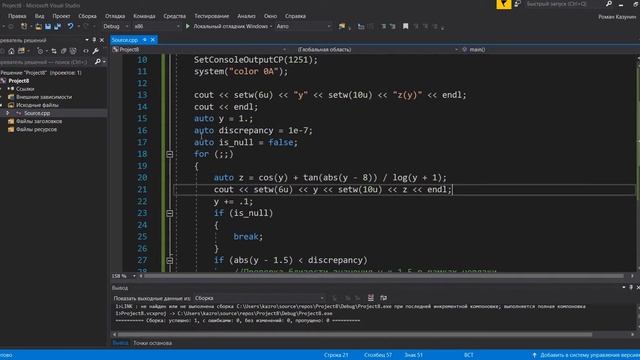The image size is (640, 360).
Task: Open the Debug configuration dropdown
Action: (x=116, y=26)
